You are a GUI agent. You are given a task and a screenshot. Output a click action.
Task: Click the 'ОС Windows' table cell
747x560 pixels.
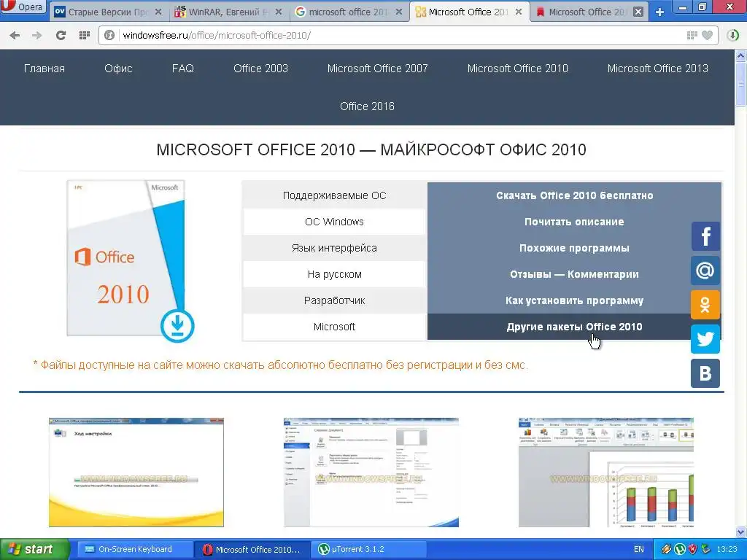[334, 222]
